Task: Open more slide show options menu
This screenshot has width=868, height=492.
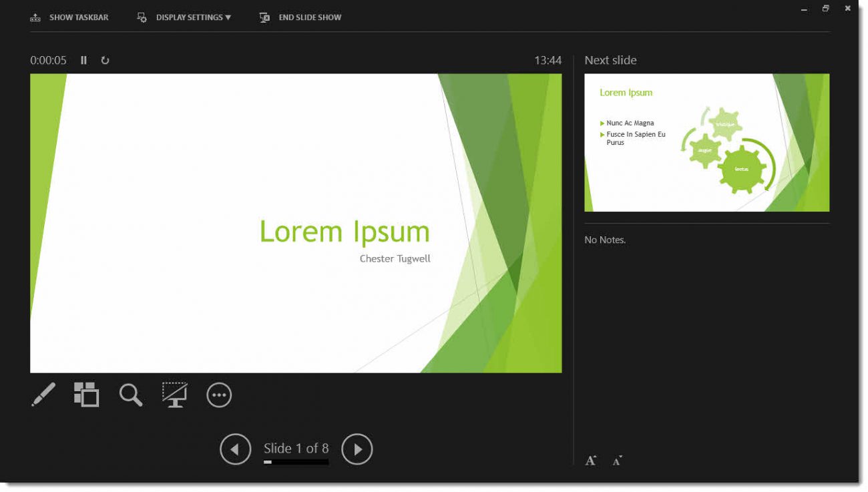Action: pyautogui.click(x=219, y=395)
